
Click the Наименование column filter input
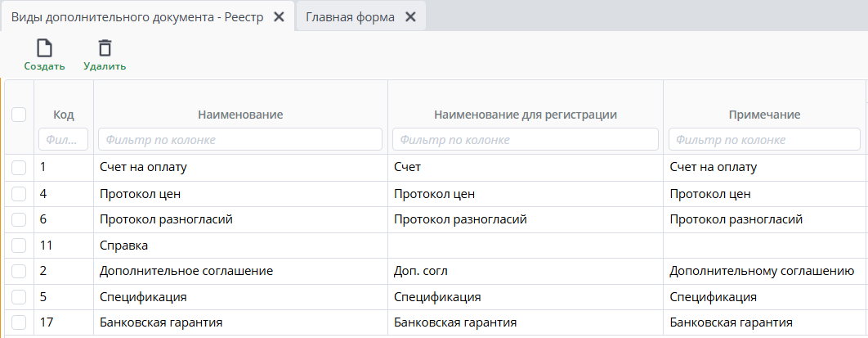[x=239, y=140]
